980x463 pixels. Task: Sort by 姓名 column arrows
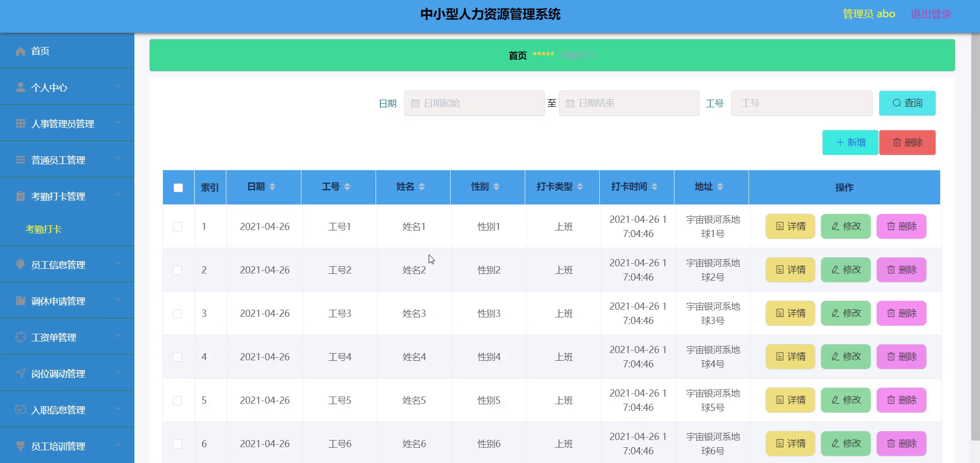(422, 187)
